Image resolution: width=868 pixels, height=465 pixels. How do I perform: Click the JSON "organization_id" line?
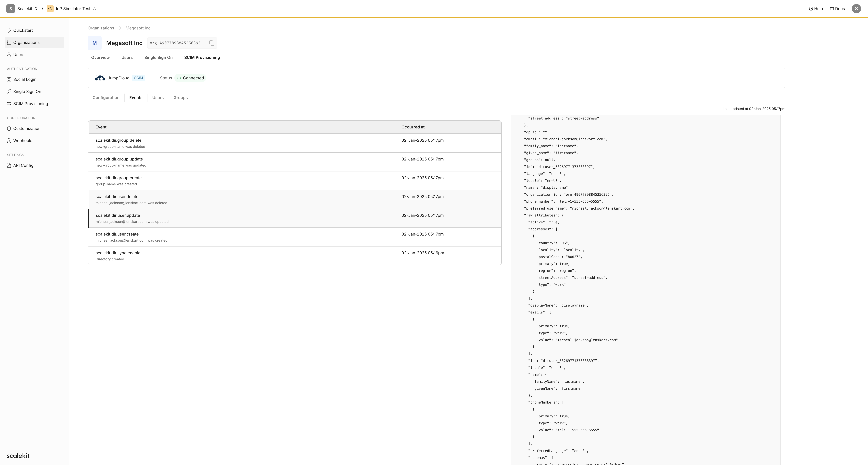(568, 195)
